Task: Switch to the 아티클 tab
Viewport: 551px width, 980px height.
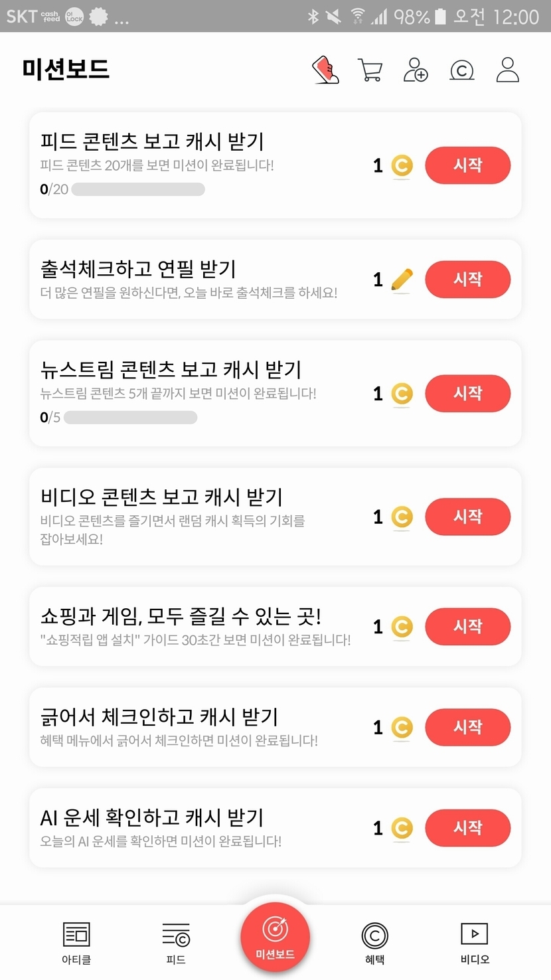Action: click(x=76, y=941)
